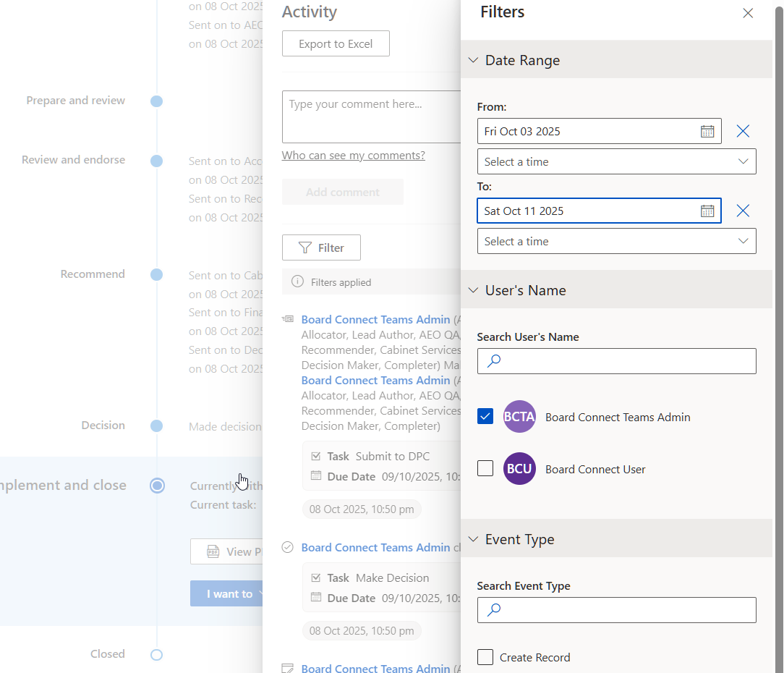Collapse the User's Name section

click(473, 290)
